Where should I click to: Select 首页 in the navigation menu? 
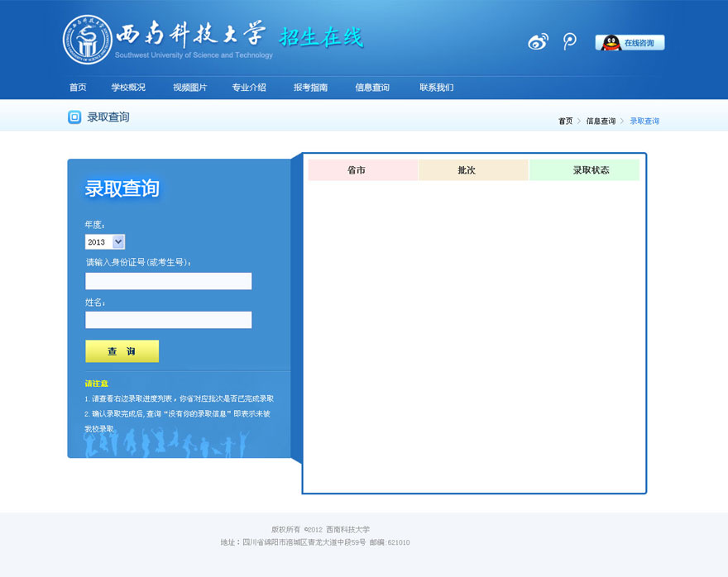[x=77, y=87]
